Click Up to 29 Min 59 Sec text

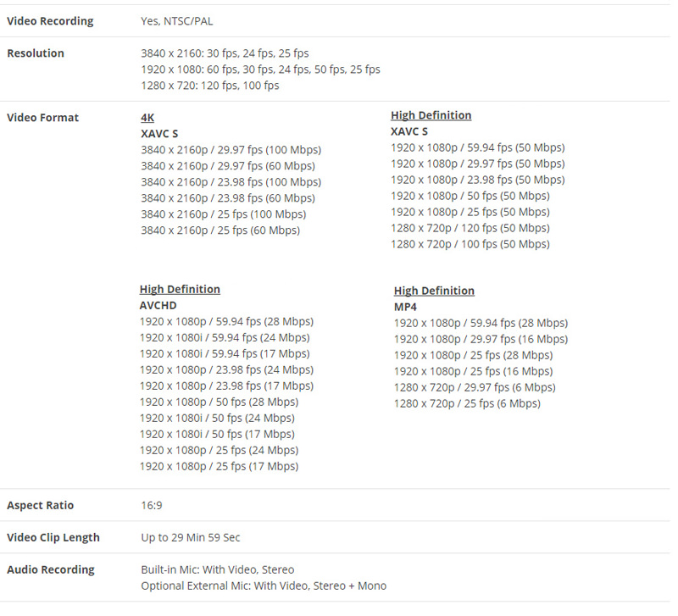[190, 538]
